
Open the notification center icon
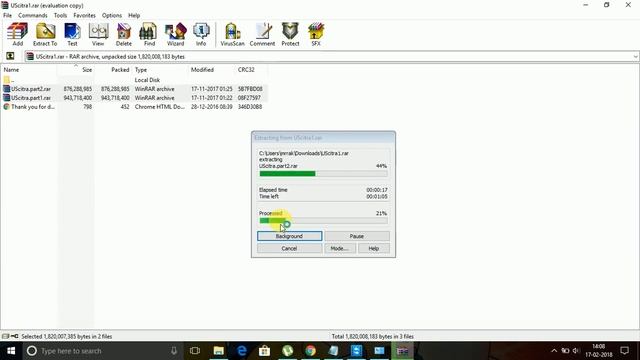point(624,351)
